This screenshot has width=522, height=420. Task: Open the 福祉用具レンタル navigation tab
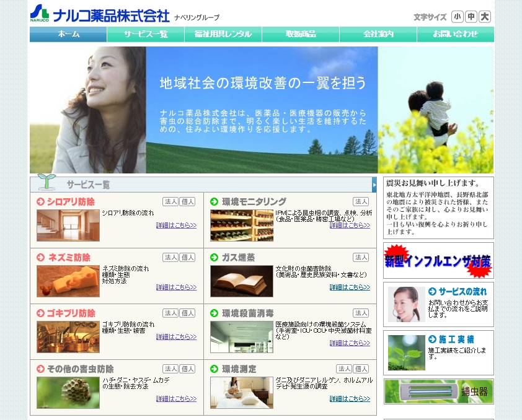[223, 34]
